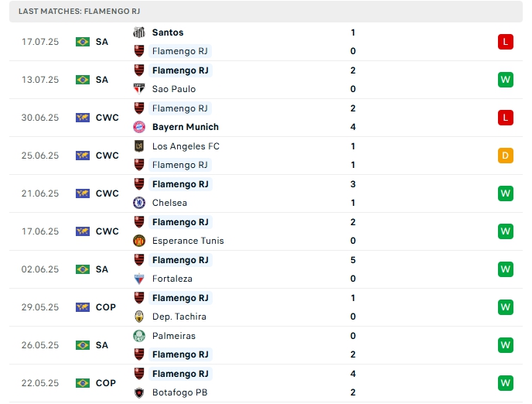Click the Sao Paulo club crest

point(139,89)
